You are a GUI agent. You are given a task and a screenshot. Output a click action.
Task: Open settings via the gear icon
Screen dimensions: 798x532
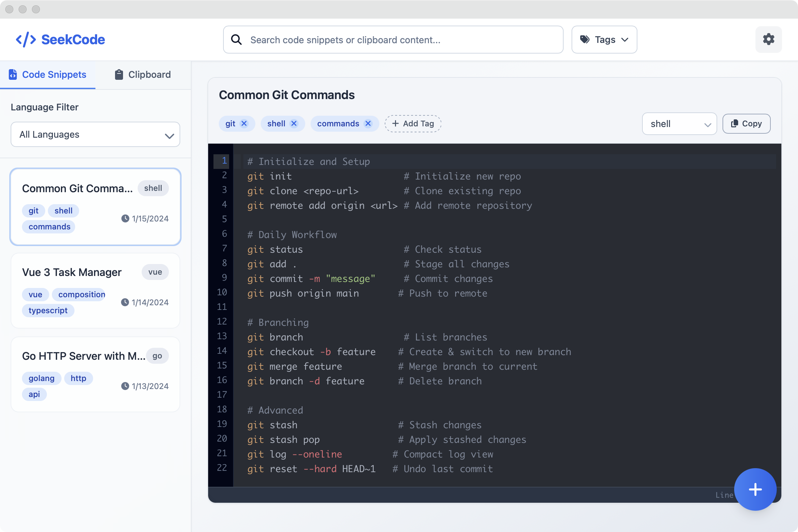click(x=768, y=39)
